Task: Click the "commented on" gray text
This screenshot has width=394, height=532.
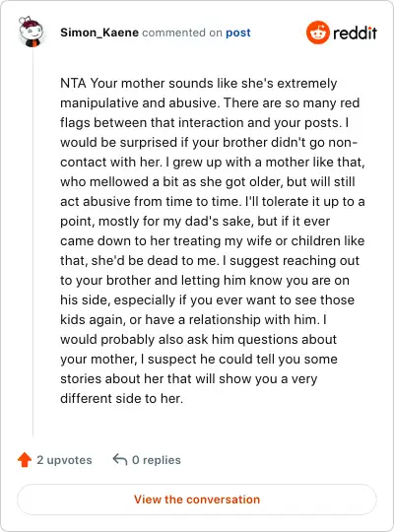Action: (x=182, y=33)
